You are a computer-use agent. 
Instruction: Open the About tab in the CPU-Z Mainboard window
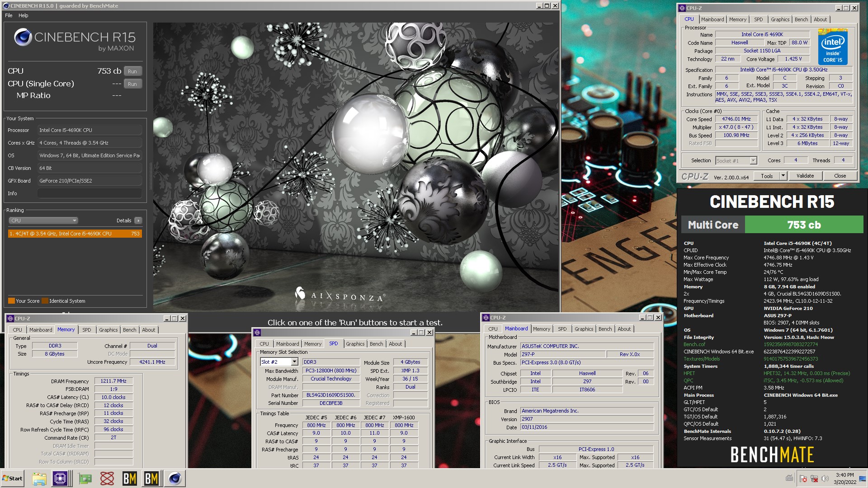[624, 329]
